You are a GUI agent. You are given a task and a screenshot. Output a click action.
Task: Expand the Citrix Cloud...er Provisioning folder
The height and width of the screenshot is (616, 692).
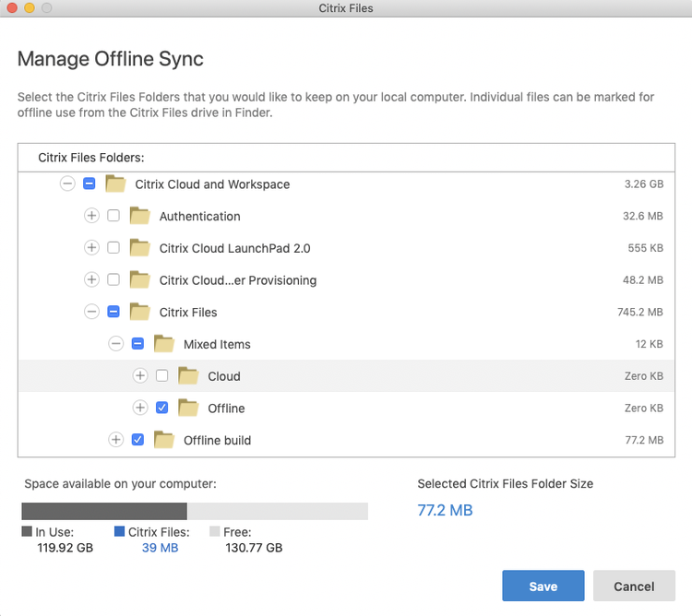[91, 279]
